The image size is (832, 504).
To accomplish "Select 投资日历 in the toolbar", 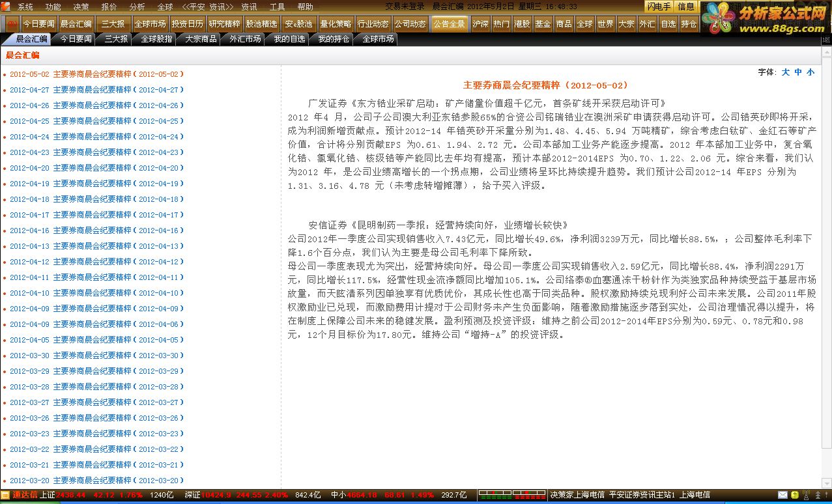I will (x=187, y=24).
